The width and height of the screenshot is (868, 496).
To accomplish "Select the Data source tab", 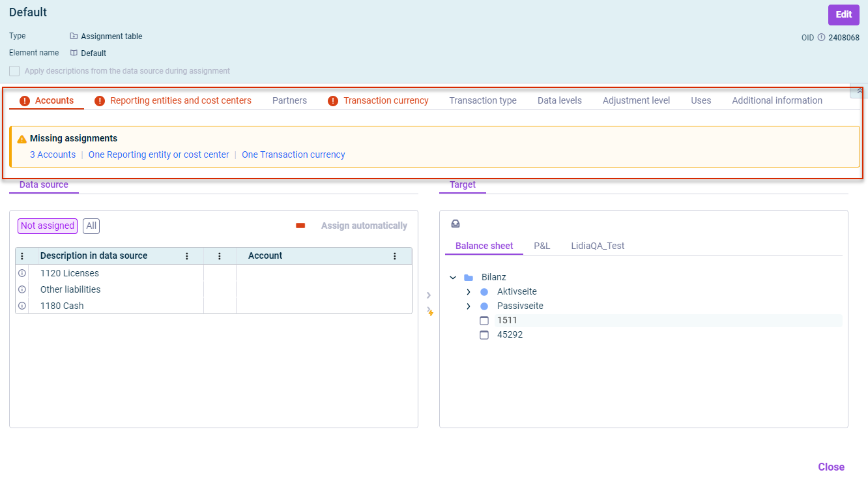I will click(44, 185).
